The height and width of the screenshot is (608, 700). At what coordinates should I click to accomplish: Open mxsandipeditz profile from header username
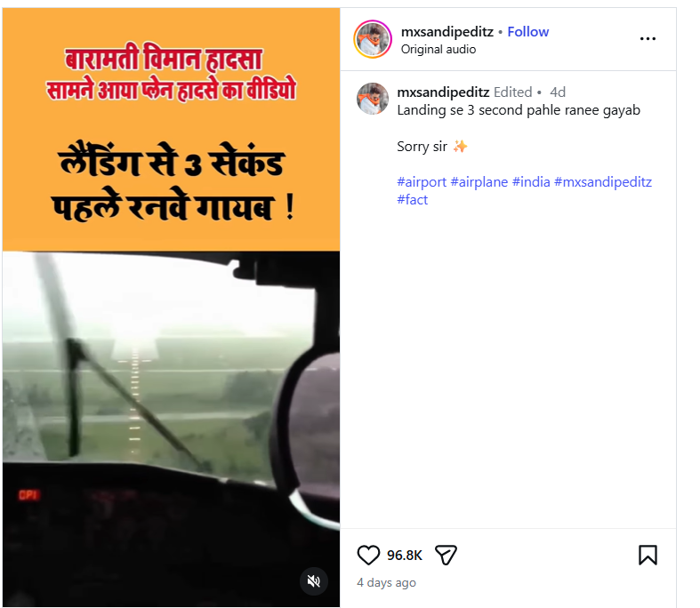pyautogui.click(x=447, y=32)
